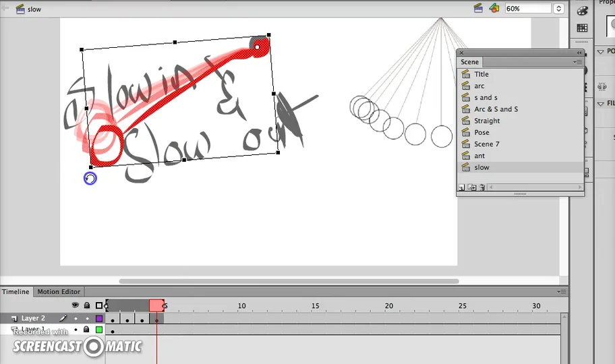Toggle lock all layers padlock icon

click(87, 305)
